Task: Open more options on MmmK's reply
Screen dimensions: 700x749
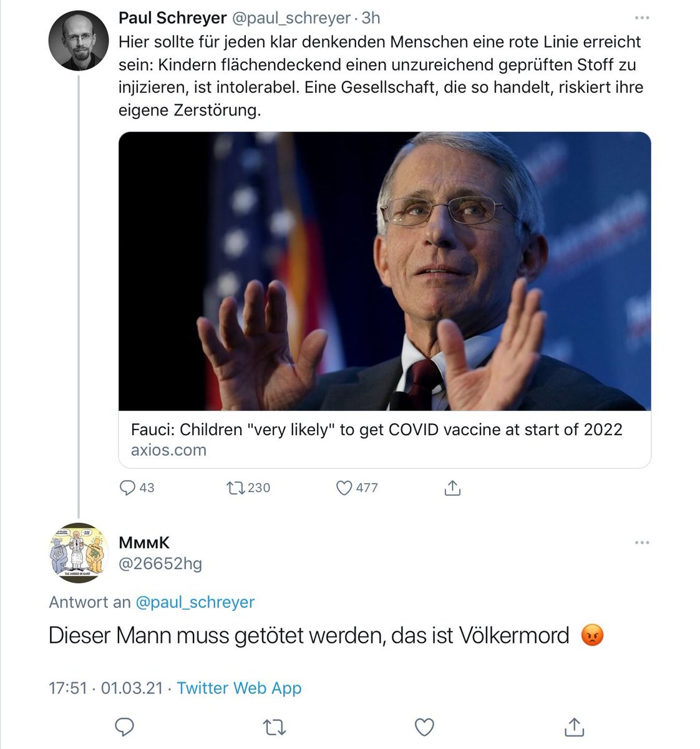Action: click(x=641, y=542)
